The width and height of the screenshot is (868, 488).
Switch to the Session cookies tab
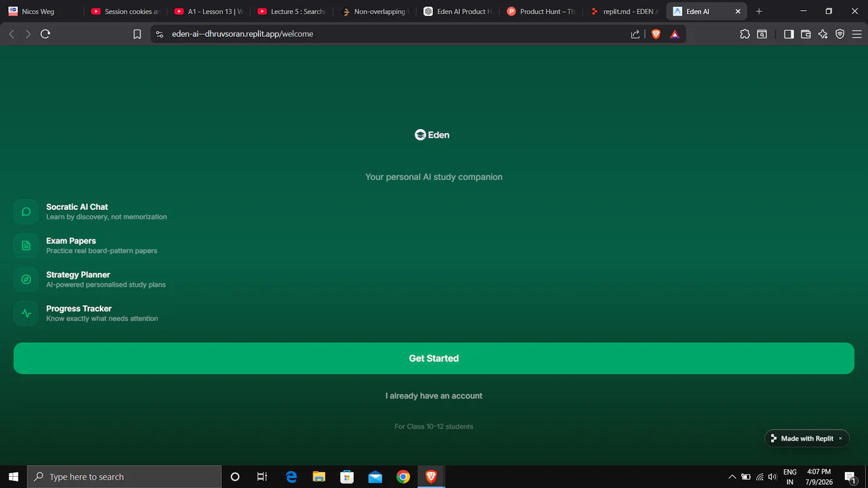[x=125, y=11]
